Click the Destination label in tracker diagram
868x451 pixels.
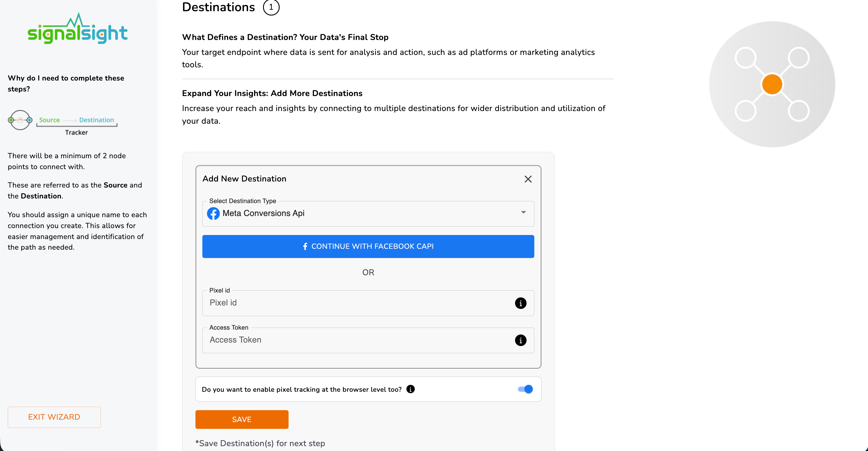96,120
